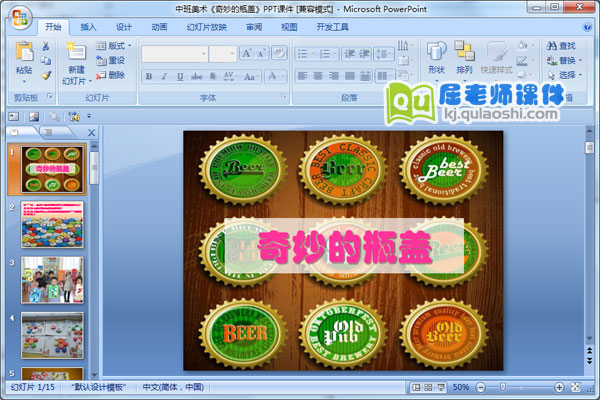Switch to Slide Sorter view in status bar
This screenshot has width=600, height=400.
pos(429,387)
